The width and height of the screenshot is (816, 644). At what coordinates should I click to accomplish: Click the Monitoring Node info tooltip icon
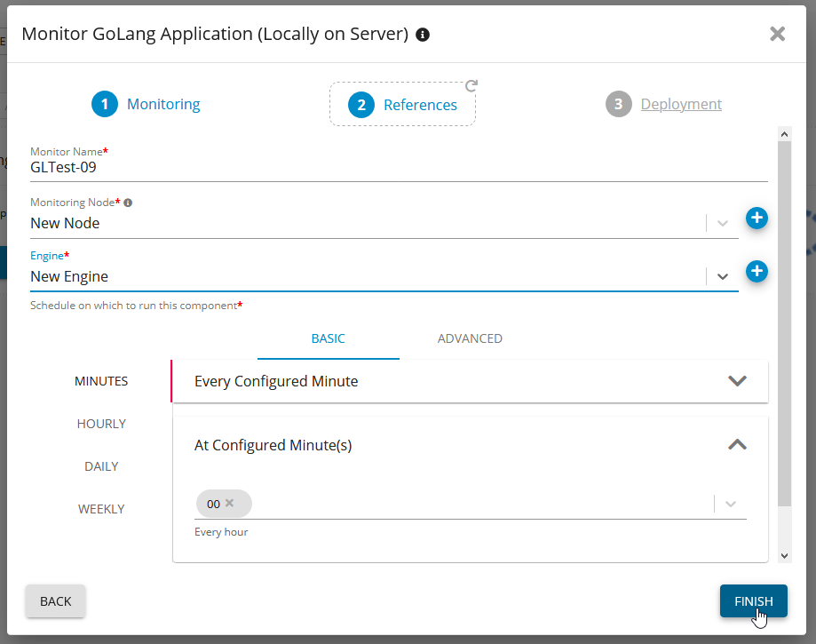click(x=128, y=203)
